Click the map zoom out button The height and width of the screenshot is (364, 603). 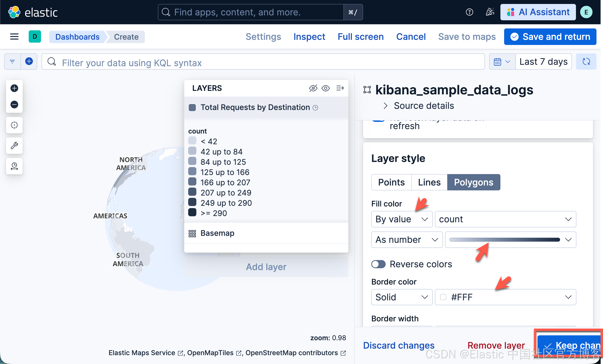(x=14, y=104)
